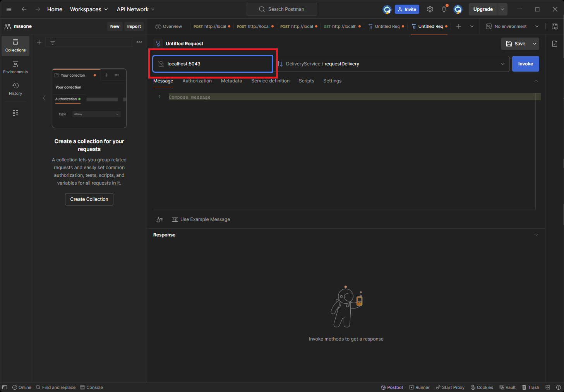Open the environment quick look icon

click(x=555, y=26)
